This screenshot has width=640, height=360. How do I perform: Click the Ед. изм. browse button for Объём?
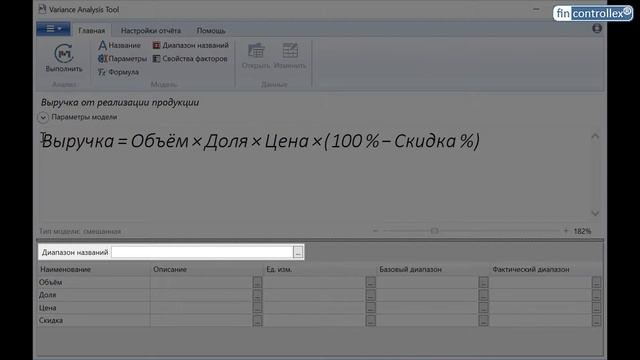pos(370,282)
